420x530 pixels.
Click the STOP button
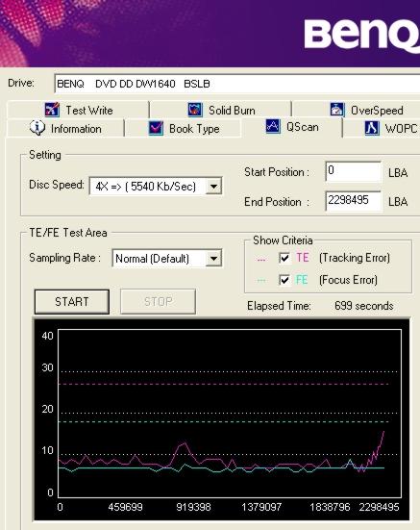point(158,301)
